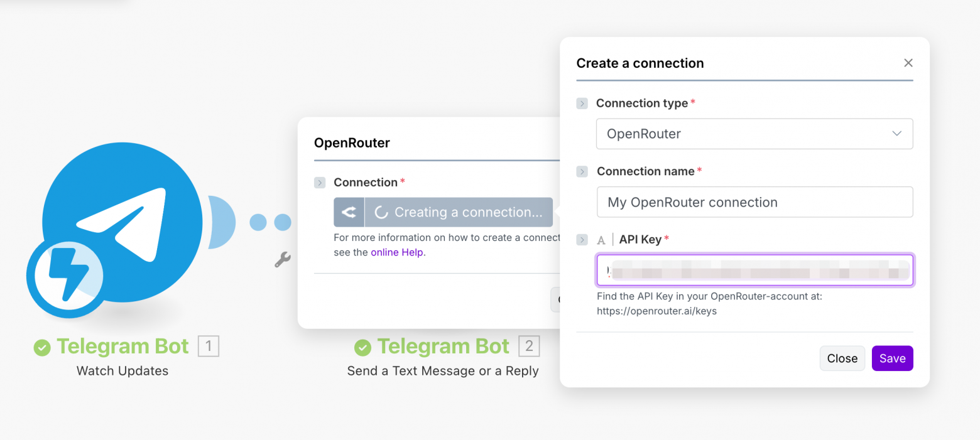The width and height of the screenshot is (980, 440).
Task: Click the green checkmark beside Telegram Bot 1
Action: pos(41,346)
